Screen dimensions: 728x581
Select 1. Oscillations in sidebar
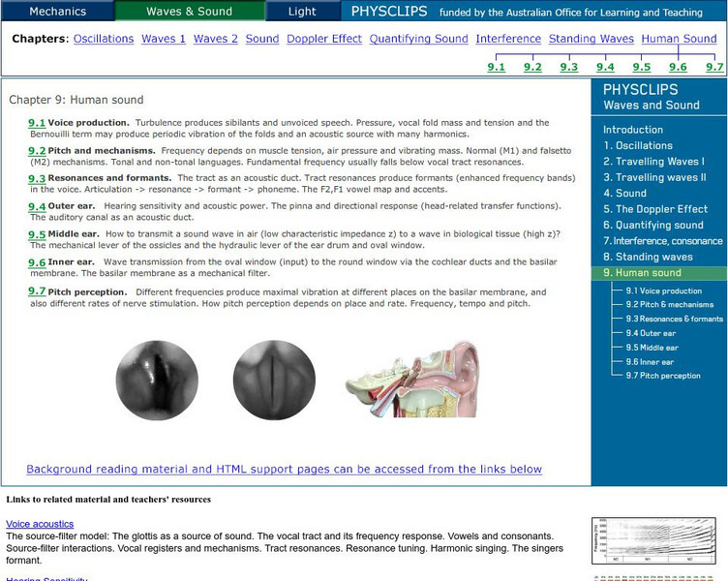(x=638, y=145)
